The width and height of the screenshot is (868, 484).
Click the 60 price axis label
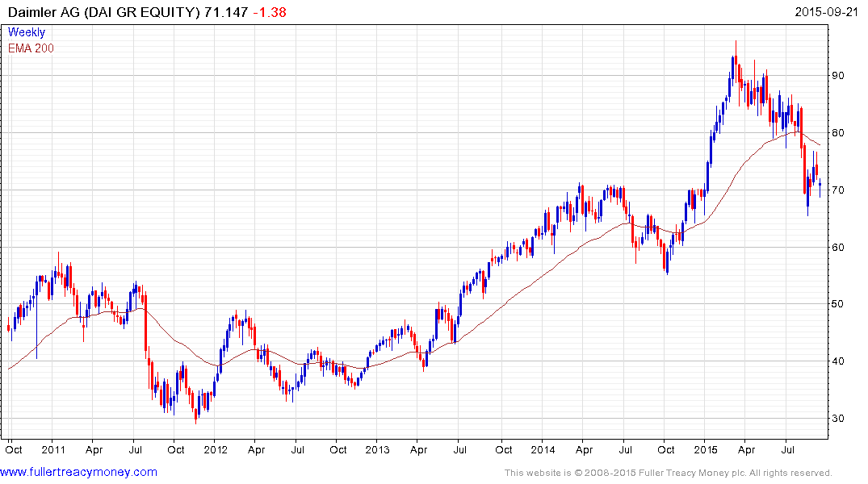point(838,247)
